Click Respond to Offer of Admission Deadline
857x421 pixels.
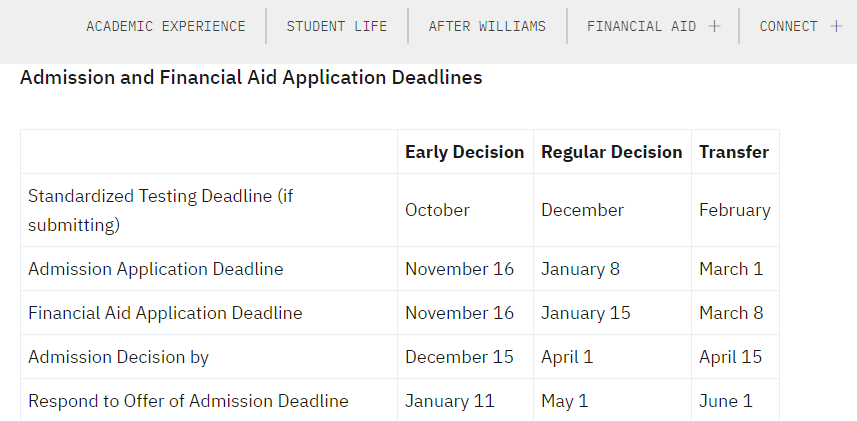(188, 401)
